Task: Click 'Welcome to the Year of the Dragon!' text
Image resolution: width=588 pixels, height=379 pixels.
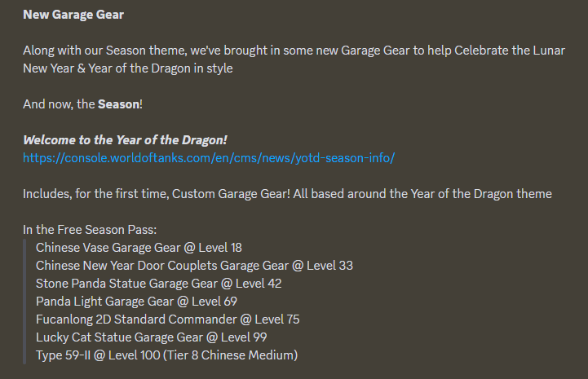Action: pos(125,140)
